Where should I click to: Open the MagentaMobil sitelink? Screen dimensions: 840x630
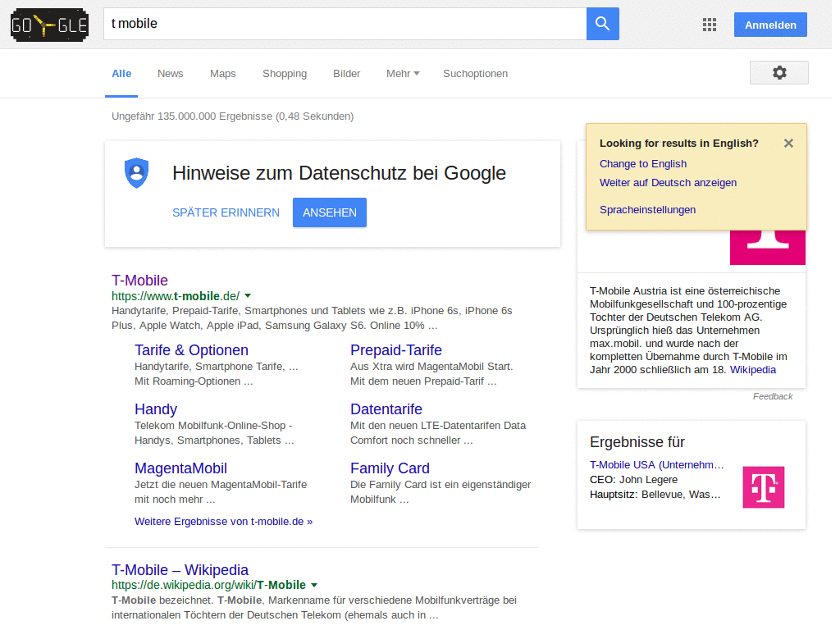pos(180,468)
